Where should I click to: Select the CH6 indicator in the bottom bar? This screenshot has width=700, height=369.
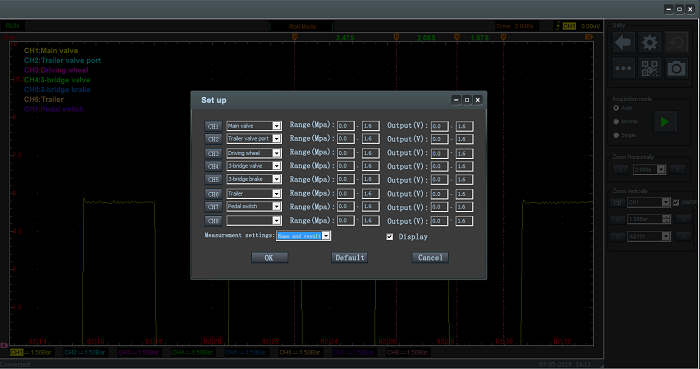[x=300, y=352]
